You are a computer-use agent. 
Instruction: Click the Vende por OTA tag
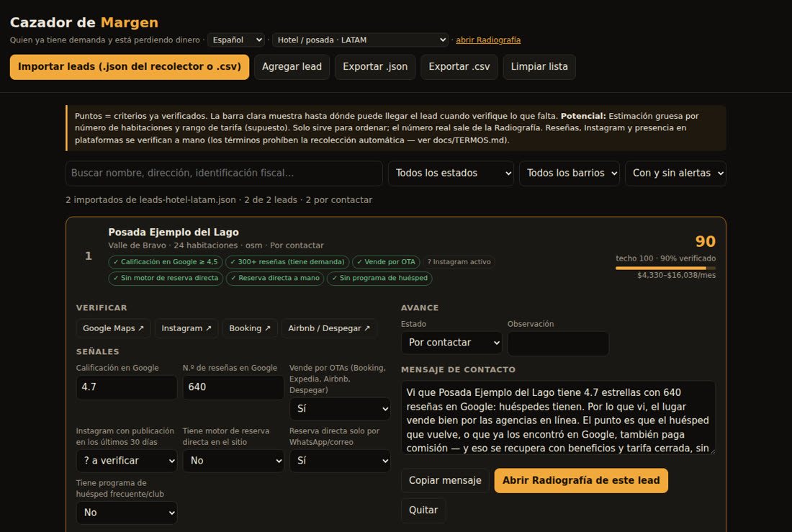point(387,262)
